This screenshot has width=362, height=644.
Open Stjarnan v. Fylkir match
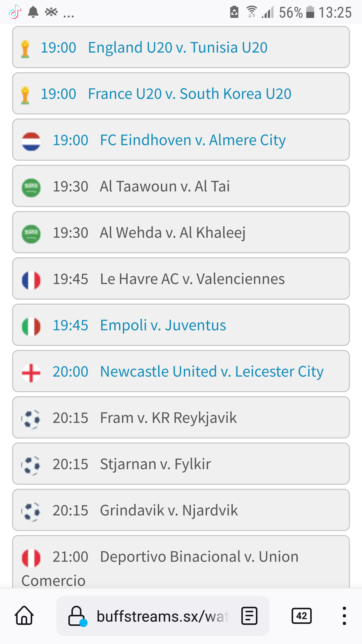pos(181,464)
